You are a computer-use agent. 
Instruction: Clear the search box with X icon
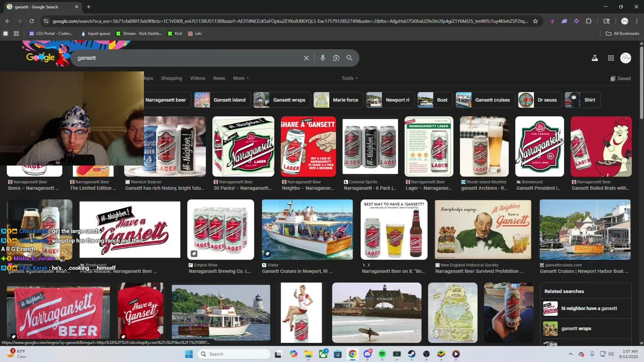click(x=306, y=58)
